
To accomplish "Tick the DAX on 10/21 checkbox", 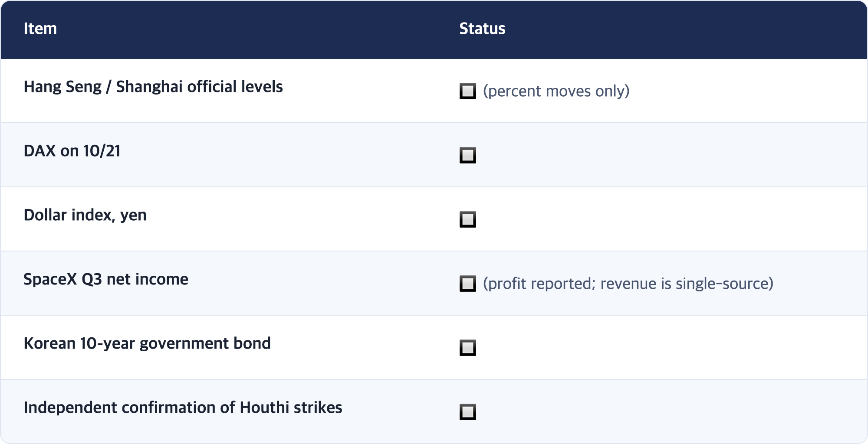I will (x=467, y=155).
